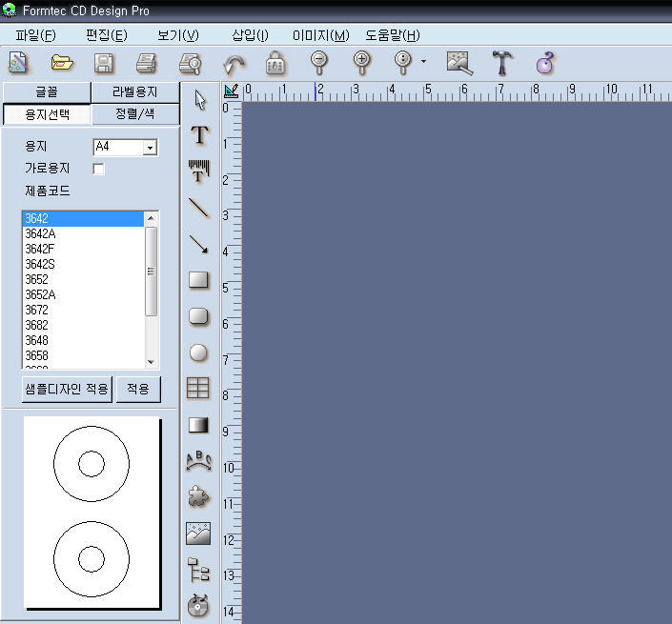This screenshot has width=672, height=624.
Task: Open the 이미지(M) menu
Action: [x=321, y=35]
